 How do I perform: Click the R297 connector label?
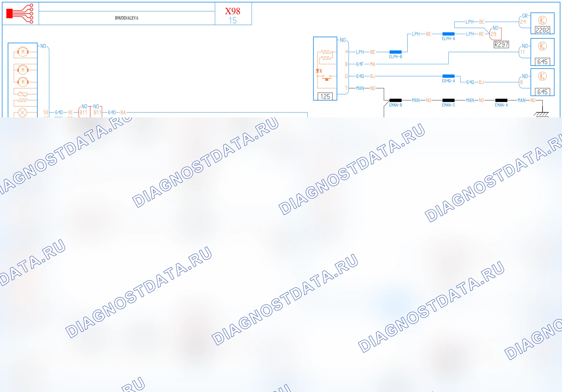501,45
